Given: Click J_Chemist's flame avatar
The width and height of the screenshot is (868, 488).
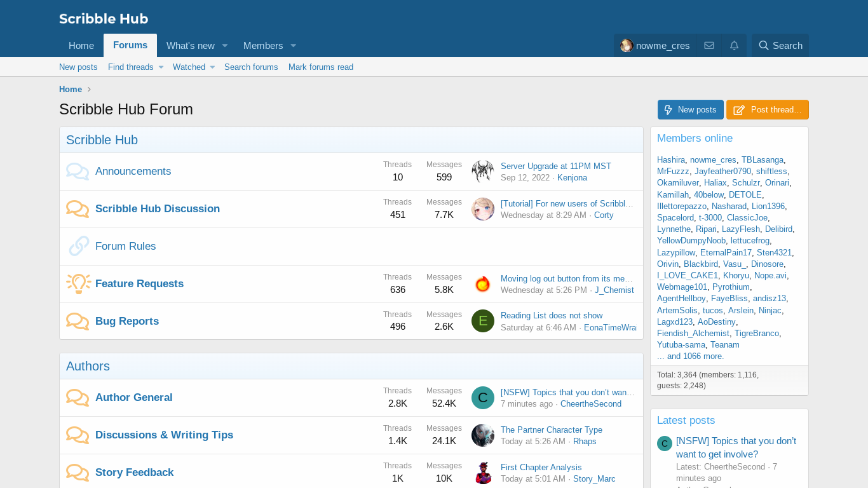Looking at the screenshot, I should pos(483,283).
